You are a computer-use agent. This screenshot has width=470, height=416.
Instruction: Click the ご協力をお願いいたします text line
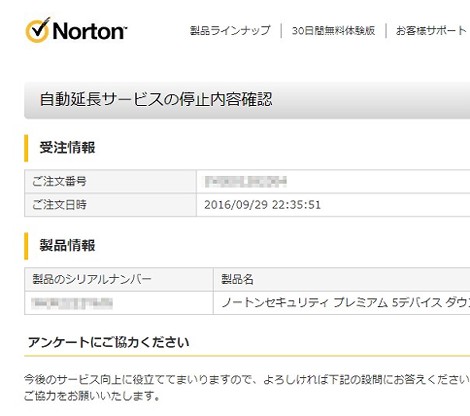click(92, 396)
